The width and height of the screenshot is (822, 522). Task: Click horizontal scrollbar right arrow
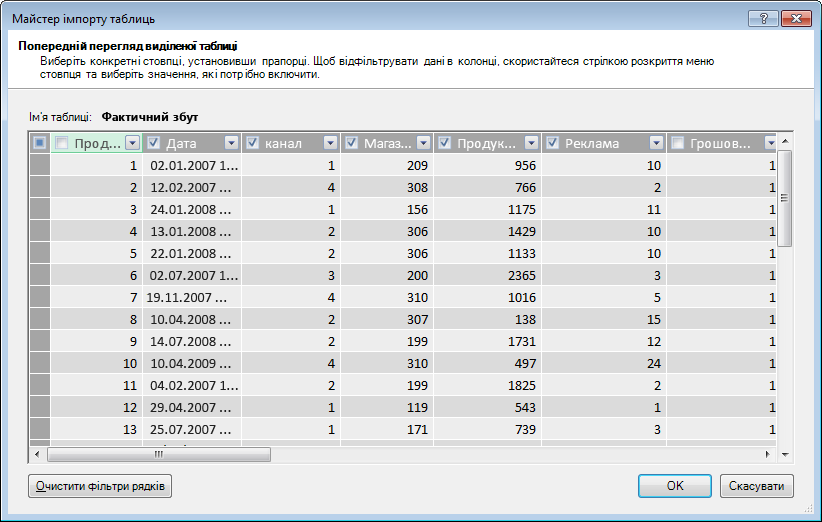click(x=767, y=454)
